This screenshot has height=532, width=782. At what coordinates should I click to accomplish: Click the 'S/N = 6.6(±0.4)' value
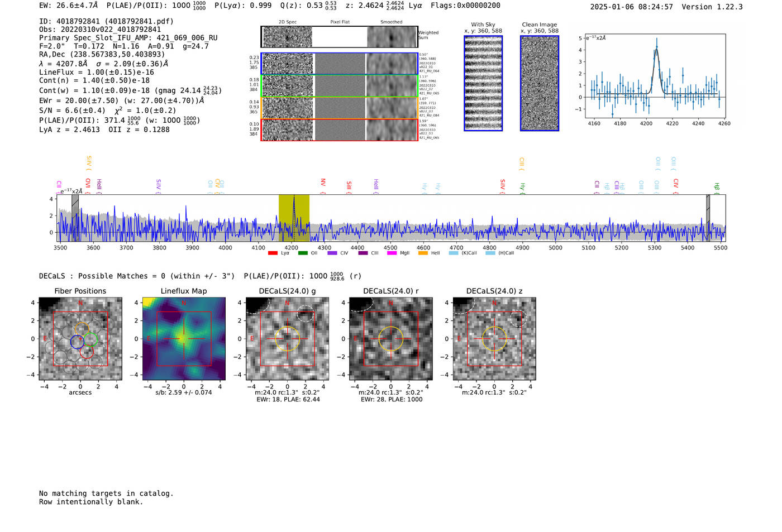(72, 111)
